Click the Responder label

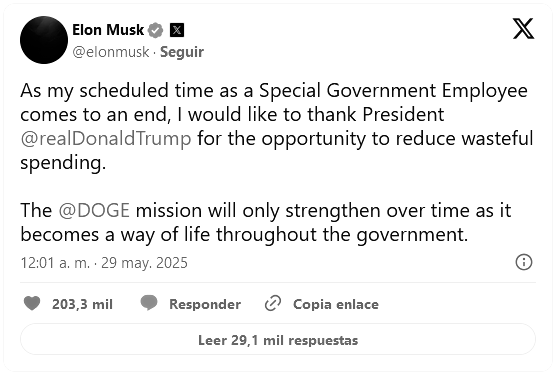205,304
